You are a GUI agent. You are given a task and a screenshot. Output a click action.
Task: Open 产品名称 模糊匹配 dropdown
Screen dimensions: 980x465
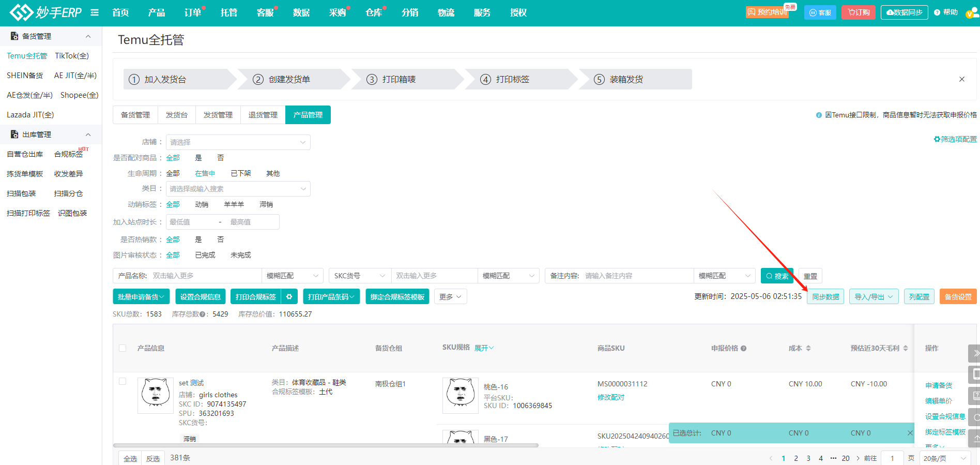[x=292, y=276]
